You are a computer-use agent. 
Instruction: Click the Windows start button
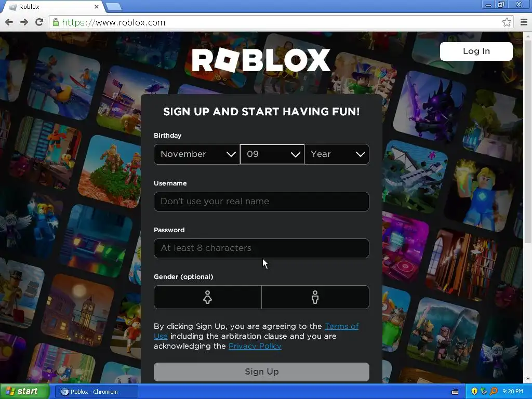25,392
